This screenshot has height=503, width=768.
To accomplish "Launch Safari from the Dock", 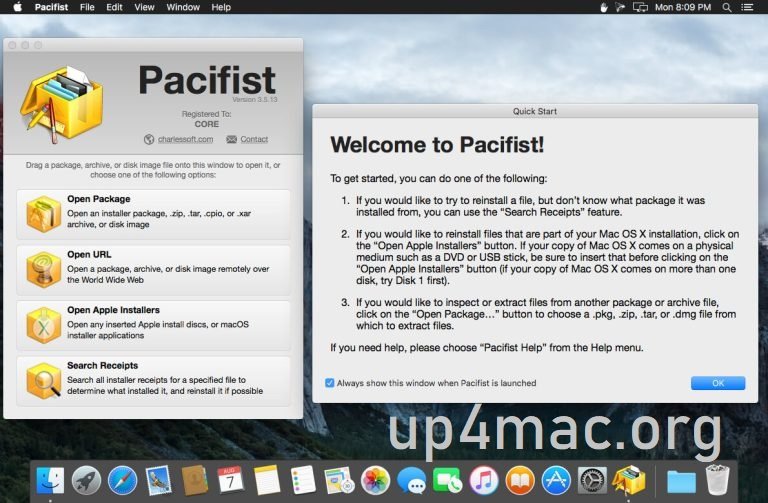I will coord(122,480).
